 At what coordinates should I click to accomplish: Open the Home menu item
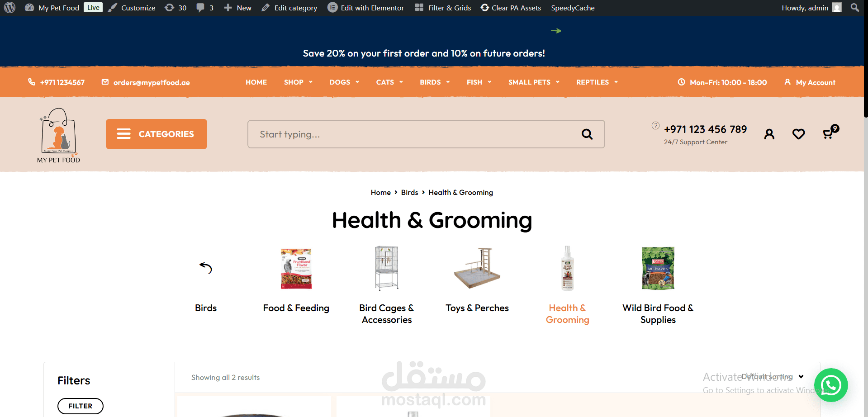[256, 82]
